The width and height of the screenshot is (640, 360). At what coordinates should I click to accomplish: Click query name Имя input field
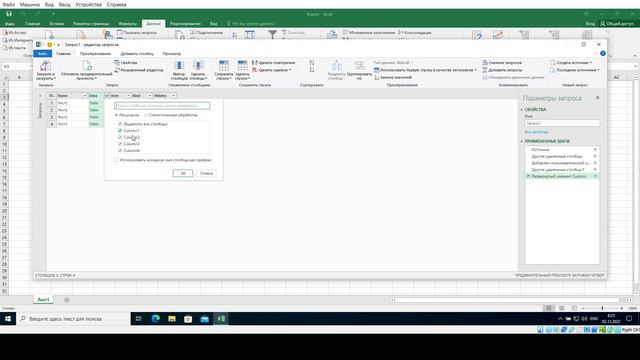[x=562, y=123]
